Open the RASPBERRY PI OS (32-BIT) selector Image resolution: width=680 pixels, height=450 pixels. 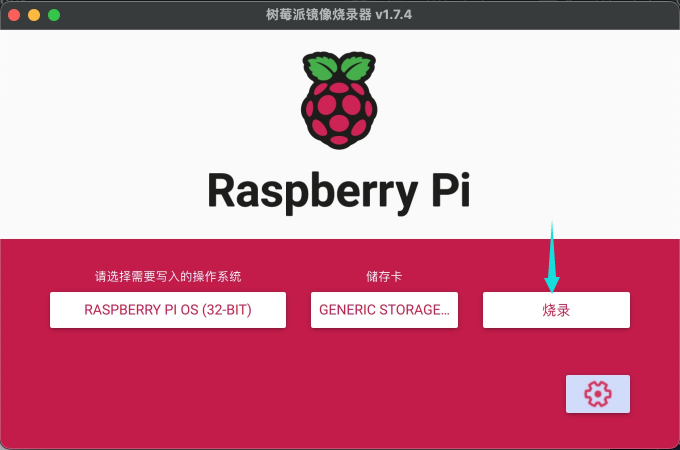click(x=168, y=310)
